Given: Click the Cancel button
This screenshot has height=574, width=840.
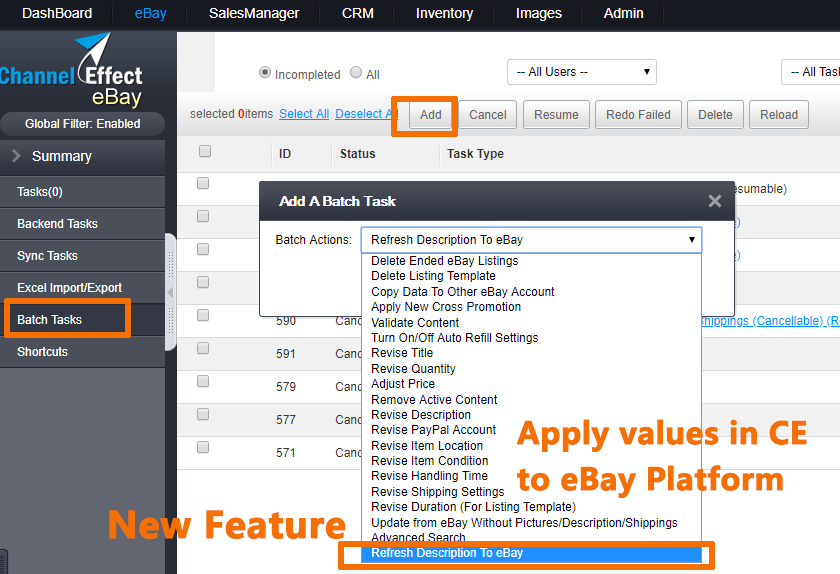Looking at the screenshot, I should tap(488, 115).
